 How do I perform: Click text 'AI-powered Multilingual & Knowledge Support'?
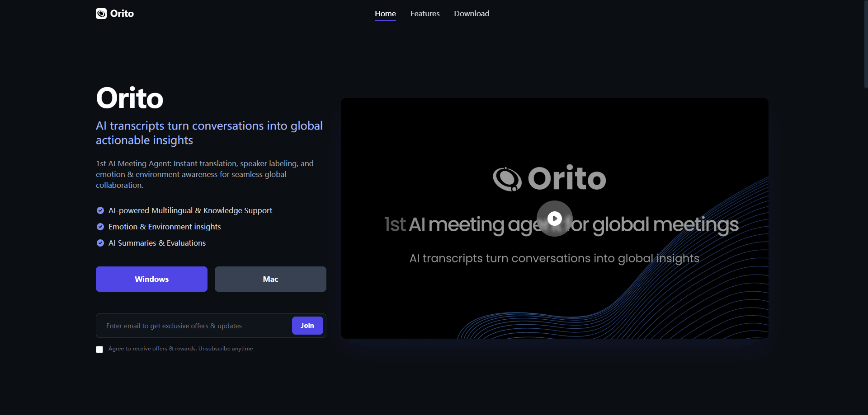coord(190,210)
